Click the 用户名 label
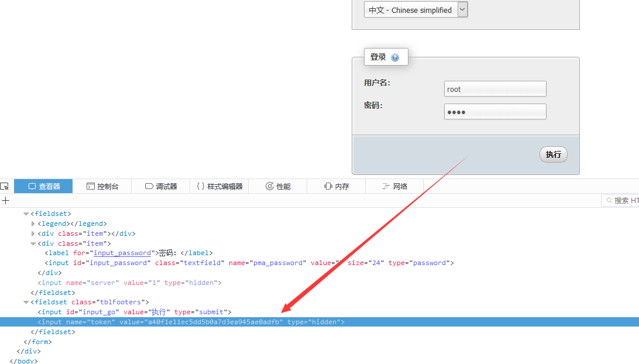This screenshot has width=639, height=364. pos(377,83)
